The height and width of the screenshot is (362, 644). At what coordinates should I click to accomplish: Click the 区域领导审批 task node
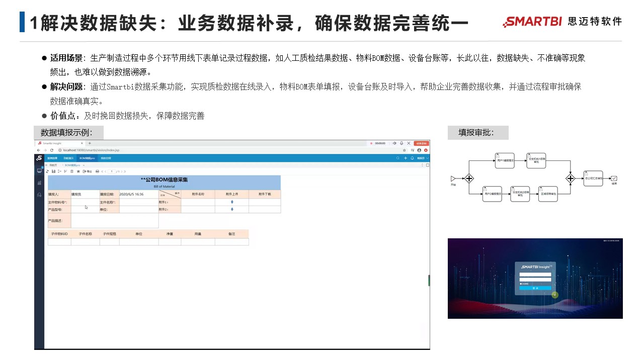coord(548,194)
